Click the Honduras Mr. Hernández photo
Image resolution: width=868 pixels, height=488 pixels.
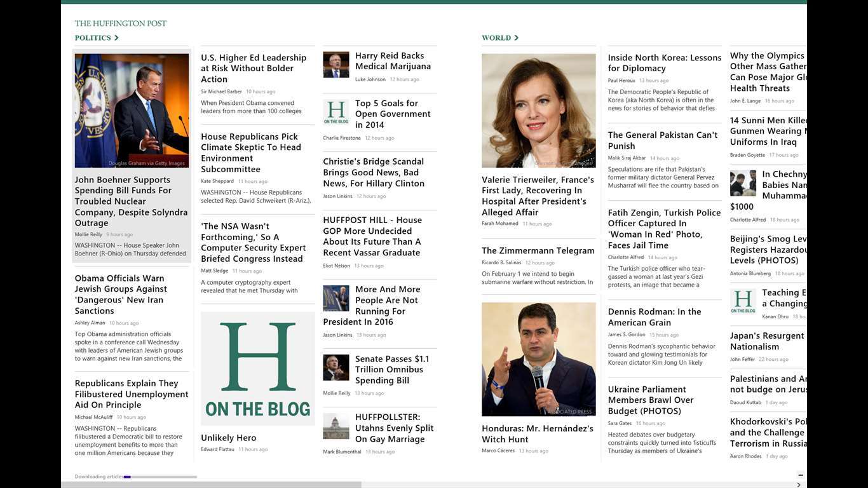[538, 359]
